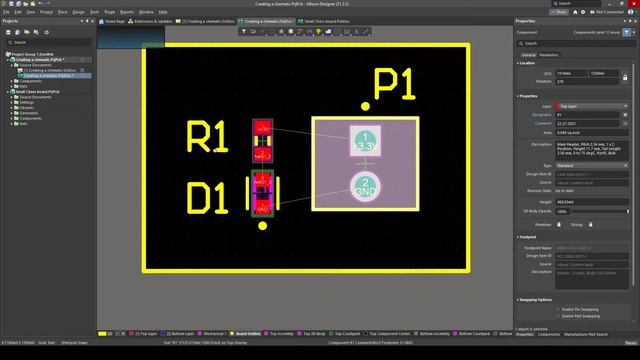Viewport: 640px width, 360px height.
Task: Open the Place menu
Action: click(62, 12)
